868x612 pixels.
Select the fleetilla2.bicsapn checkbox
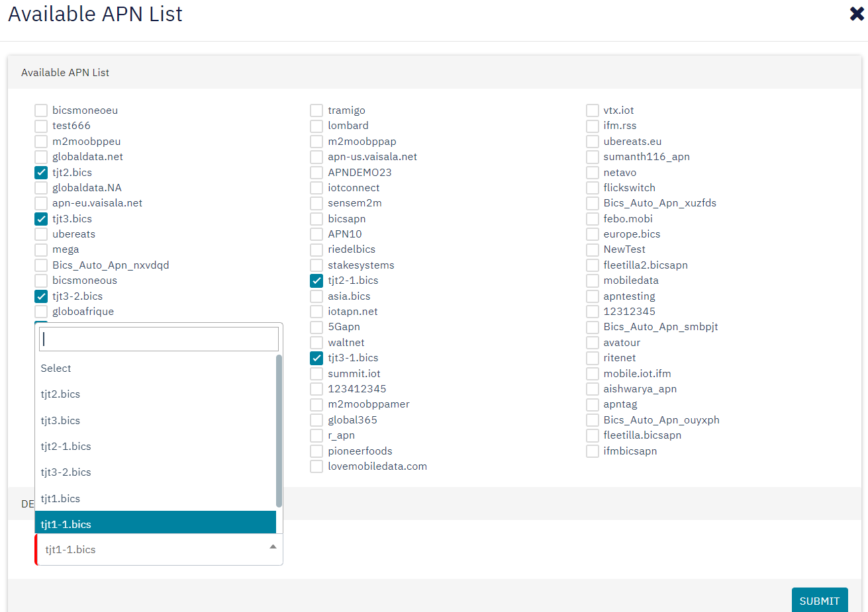591,265
